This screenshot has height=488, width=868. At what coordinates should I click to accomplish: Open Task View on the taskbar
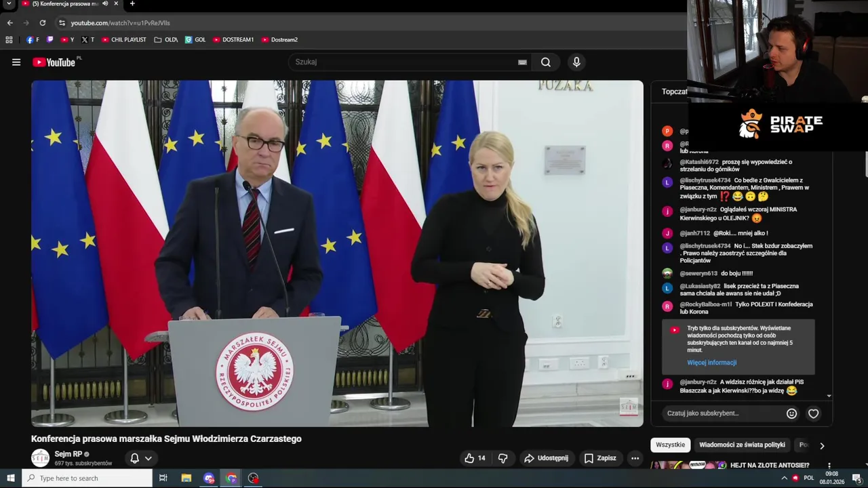tap(163, 478)
